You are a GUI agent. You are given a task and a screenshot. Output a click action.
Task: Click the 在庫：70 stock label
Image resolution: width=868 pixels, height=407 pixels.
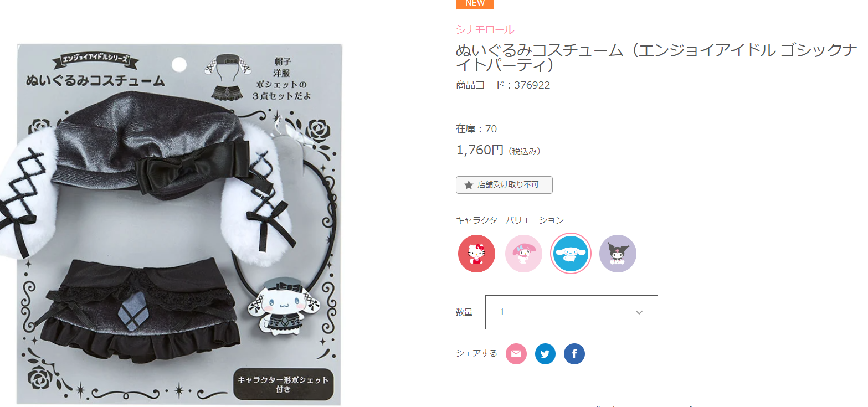pos(476,129)
